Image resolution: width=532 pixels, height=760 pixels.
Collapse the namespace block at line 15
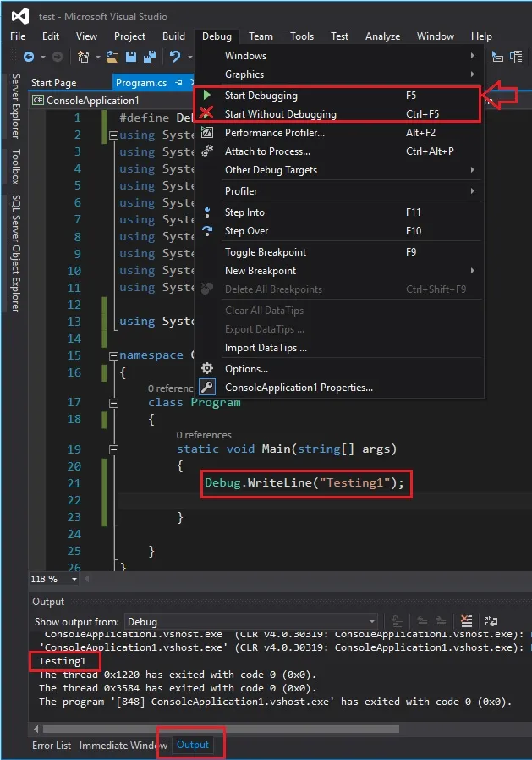click(114, 355)
